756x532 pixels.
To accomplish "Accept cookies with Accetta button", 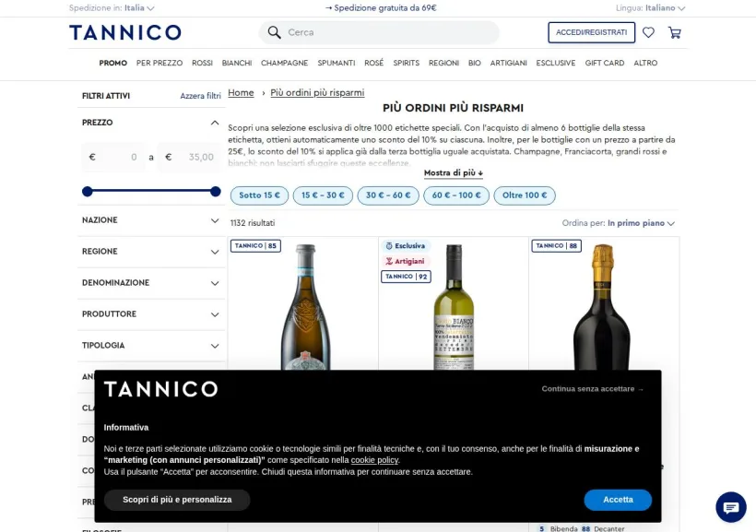I will click(618, 500).
